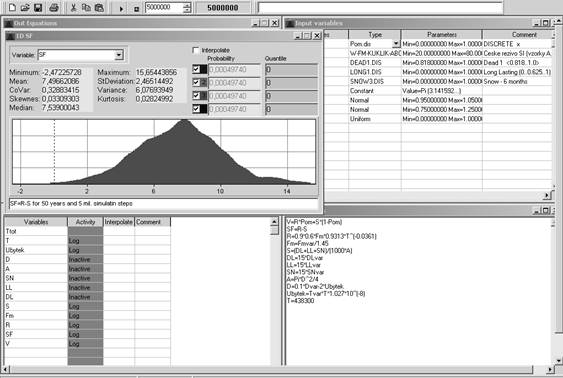Screen dimensions: 563x378
Task: Click the Paste toolbar icon
Action: pyautogui.click(x=99, y=8)
